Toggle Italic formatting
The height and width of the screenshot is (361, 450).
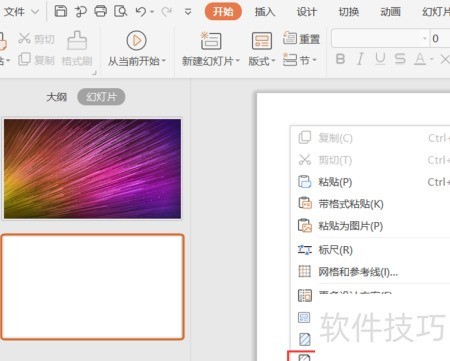coord(360,59)
